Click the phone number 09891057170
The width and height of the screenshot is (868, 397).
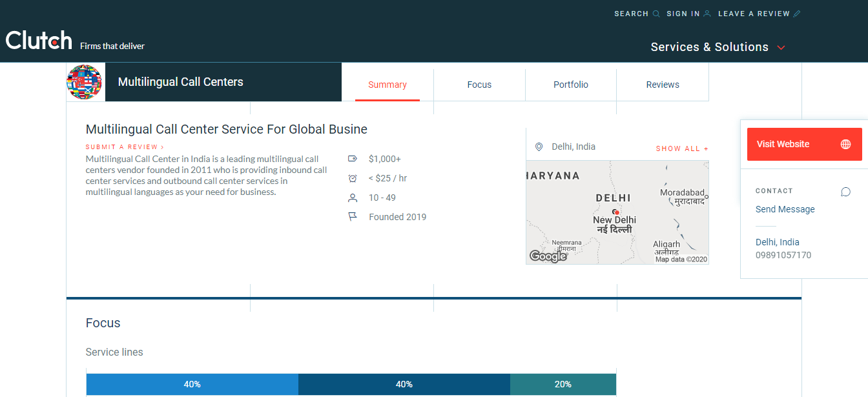[x=783, y=255]
